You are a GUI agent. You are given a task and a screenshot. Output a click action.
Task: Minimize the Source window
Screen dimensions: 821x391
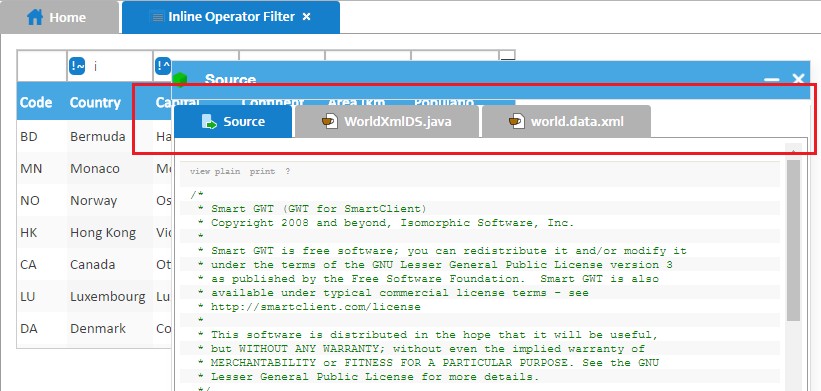[772, 80]
